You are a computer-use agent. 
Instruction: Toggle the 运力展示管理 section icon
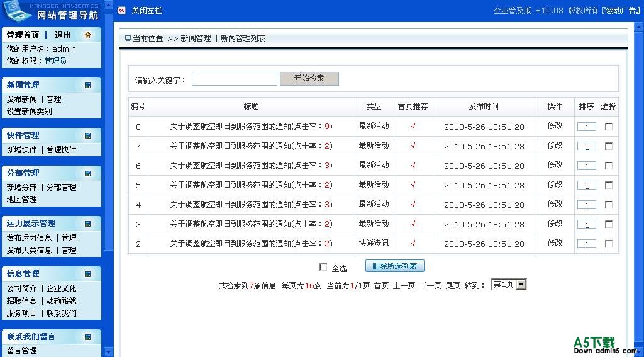(x=88, y=224)
